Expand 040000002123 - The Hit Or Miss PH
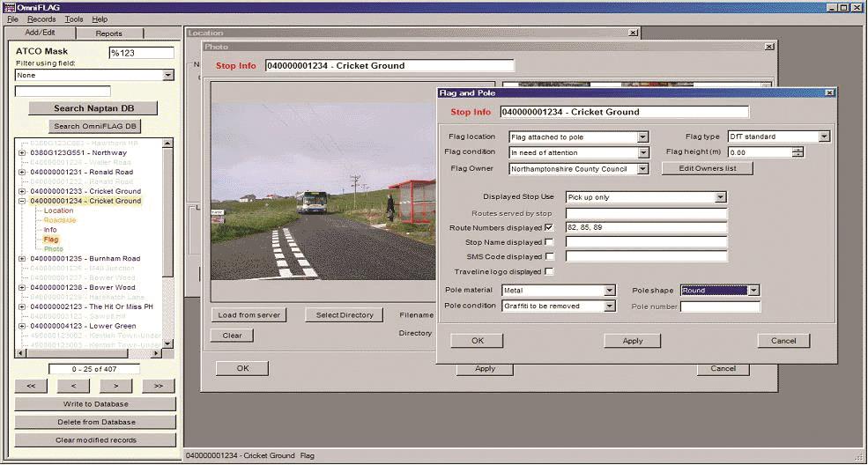This screenshot has width=868, height=465. tap(22, 306)
